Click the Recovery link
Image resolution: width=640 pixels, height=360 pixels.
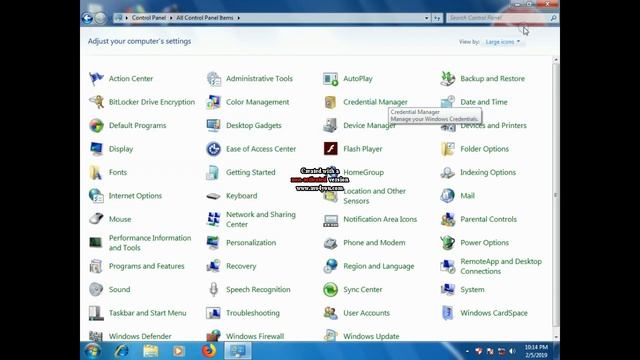click(x=241, y=266)
